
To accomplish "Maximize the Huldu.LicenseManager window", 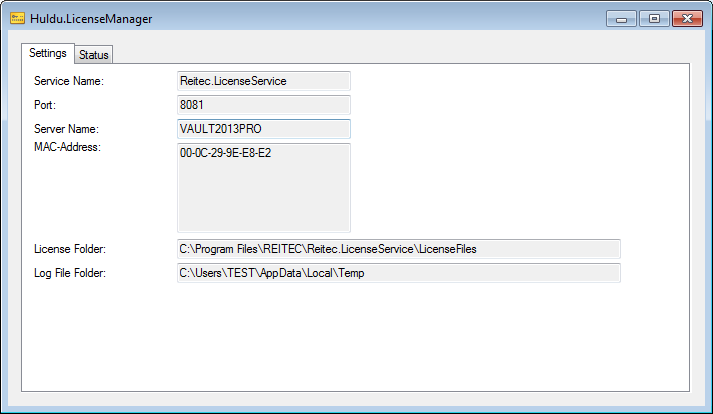I will (x=653, y=18).
